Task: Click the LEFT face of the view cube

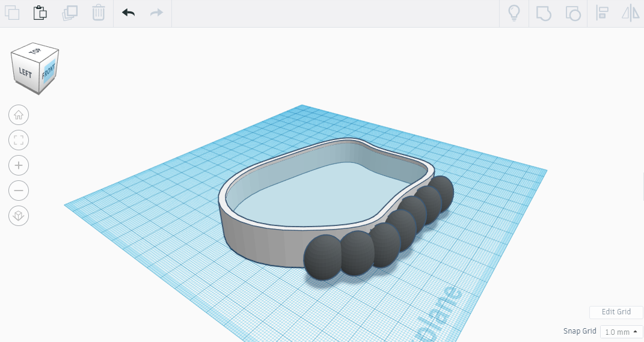Action: coord(25,73)
